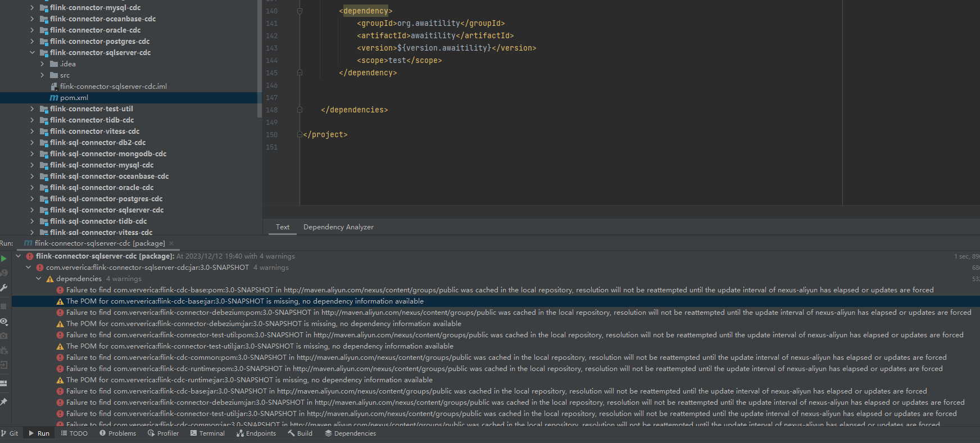Close the flink-connector-sqlserver-cdc [package] run tab
The width and height of the screenshot is (980, 443).
pos(171,243)
